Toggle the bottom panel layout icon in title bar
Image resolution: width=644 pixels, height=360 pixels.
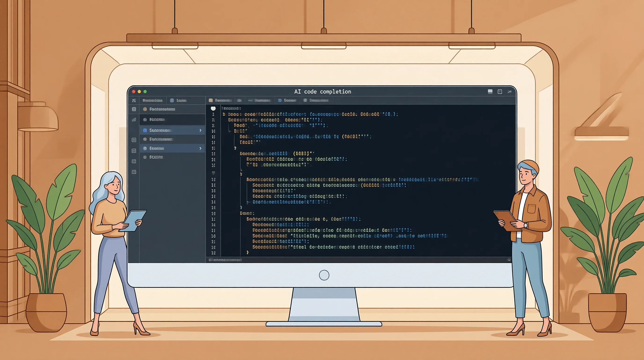coord(490,92)
